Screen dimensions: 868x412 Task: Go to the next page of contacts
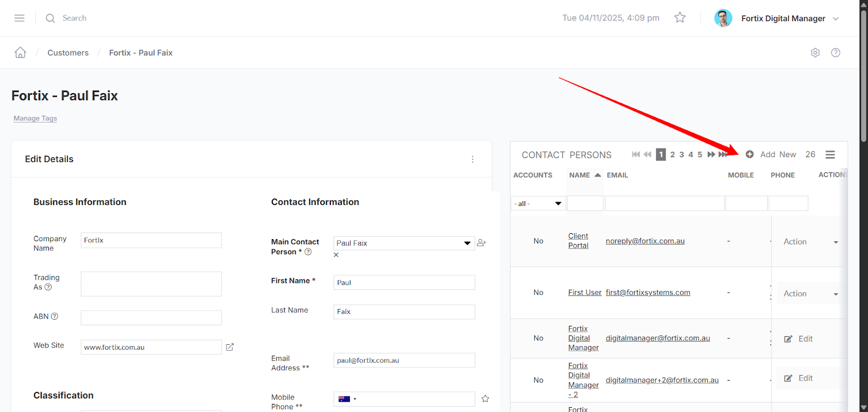pos(711,154)
